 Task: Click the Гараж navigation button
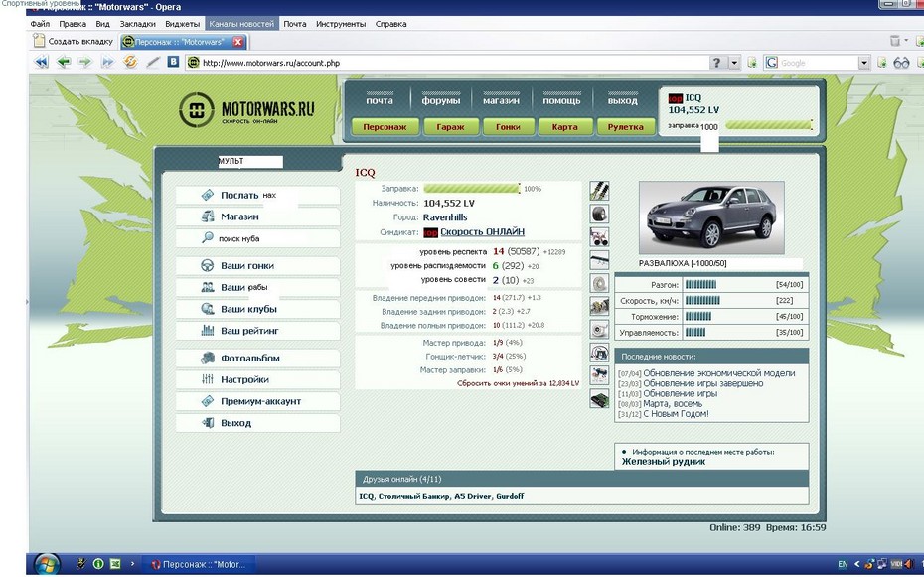point(443,127)
